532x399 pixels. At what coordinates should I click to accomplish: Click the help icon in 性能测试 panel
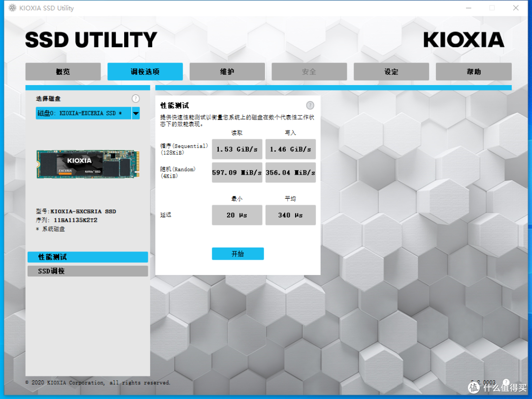click(310, 105)
